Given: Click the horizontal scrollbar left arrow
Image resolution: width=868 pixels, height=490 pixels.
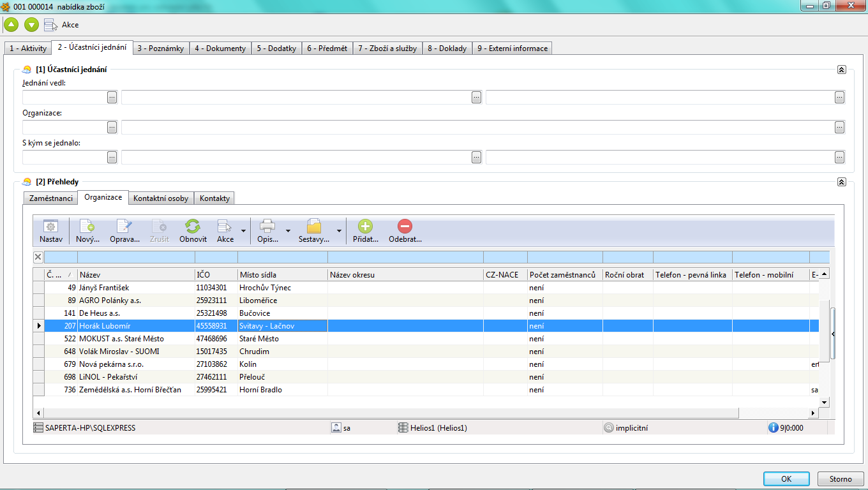Looking at the screenshot, I should [38, 413].
